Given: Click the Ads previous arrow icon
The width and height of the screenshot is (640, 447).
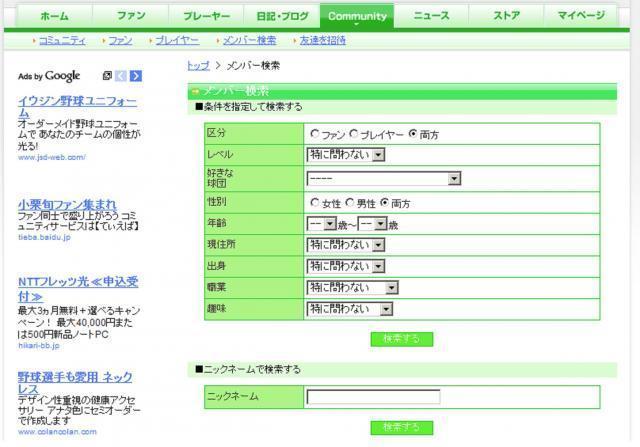Looking at the screenshot, I should (121, 76).
